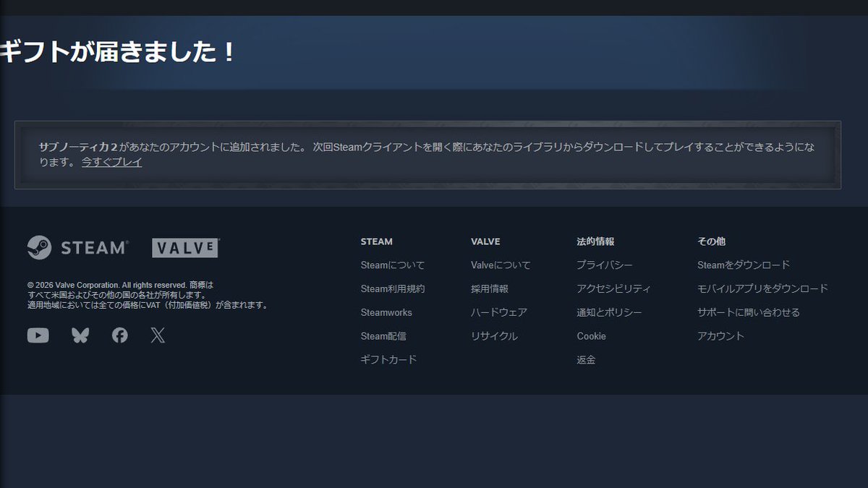The width and height of the screenshot is (868, 488).
Task: Click the © 2026 Valve Corporation copyright text
Action: coord(148,295)
